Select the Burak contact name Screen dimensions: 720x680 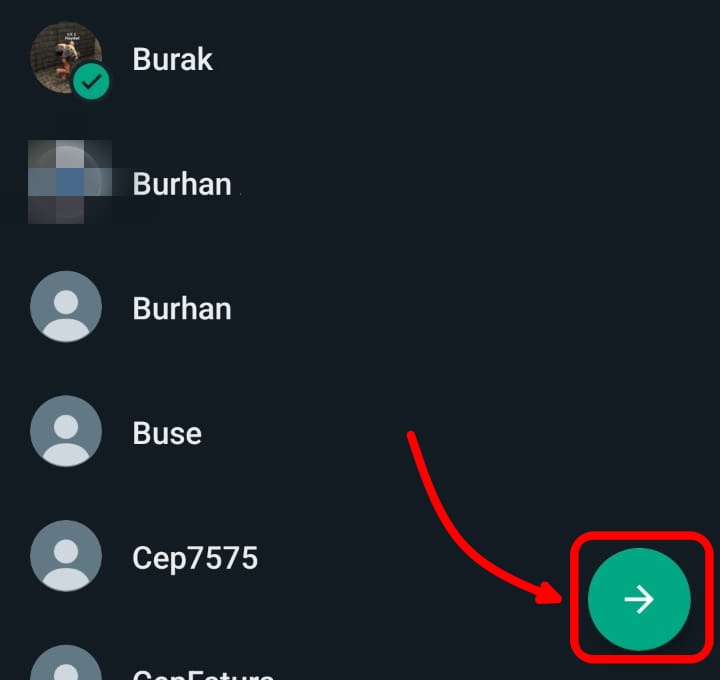(173, 59)
